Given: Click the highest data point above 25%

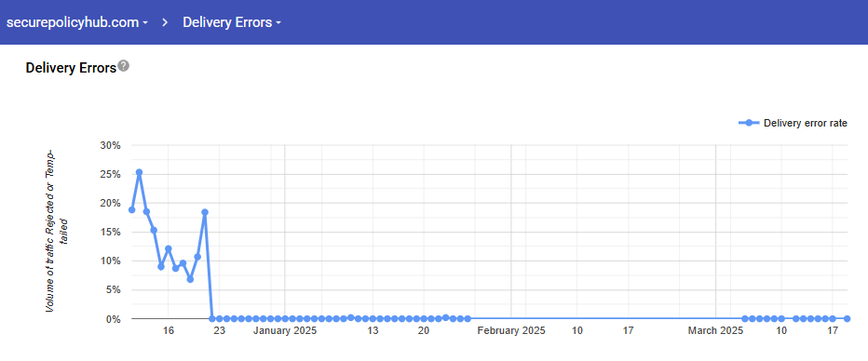Looking at the screenshot, I should tap(140, 172).
